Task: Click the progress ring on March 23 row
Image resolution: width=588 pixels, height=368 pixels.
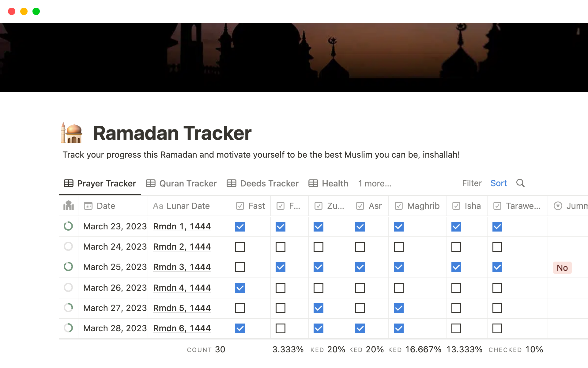Action: pos(68,226)
